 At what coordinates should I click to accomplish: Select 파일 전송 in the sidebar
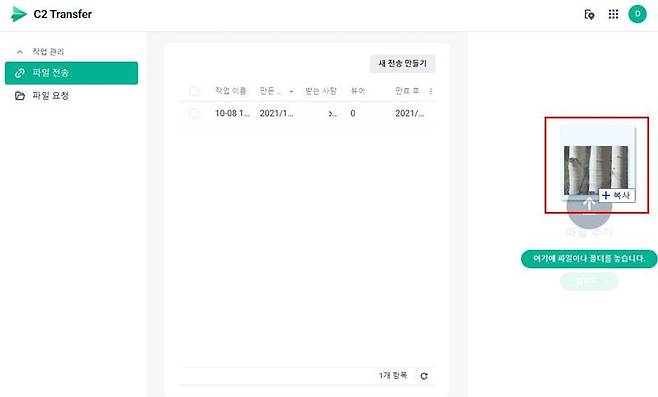[x=71, y=73]
